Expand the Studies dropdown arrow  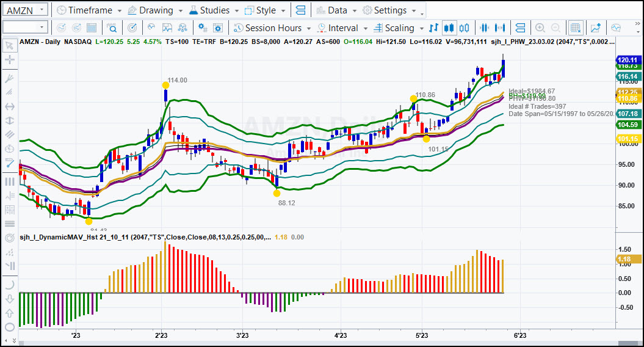point(237,10)
